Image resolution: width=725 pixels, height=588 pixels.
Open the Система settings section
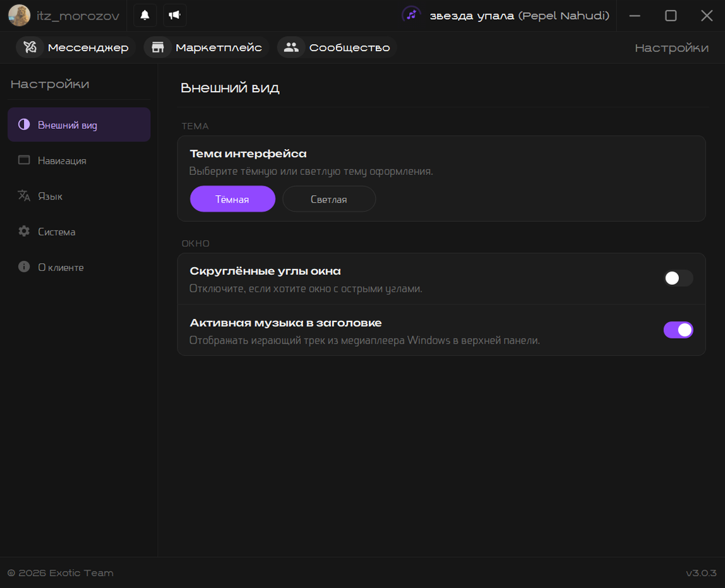pyautogui.click(x=79, y=232)
